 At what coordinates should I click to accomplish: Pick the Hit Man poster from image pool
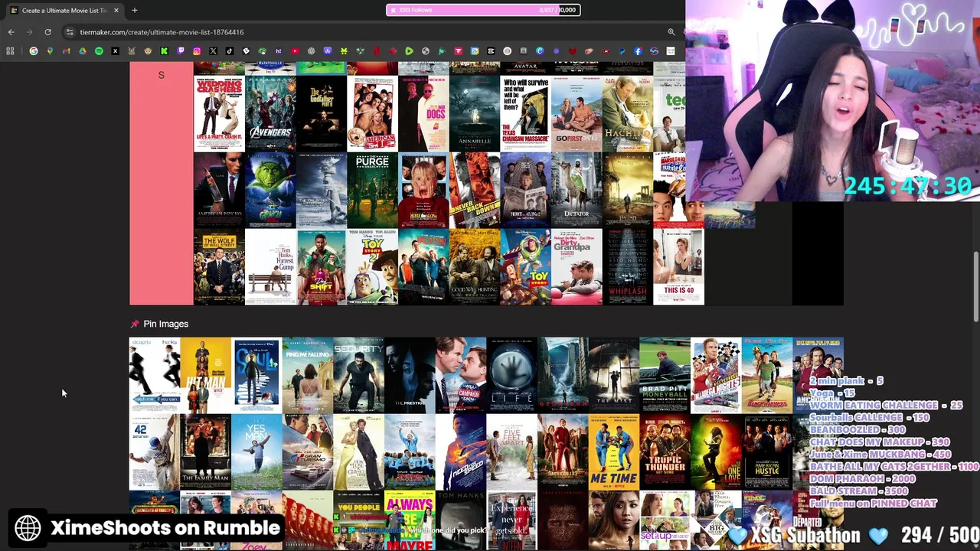tap(205, 375)
